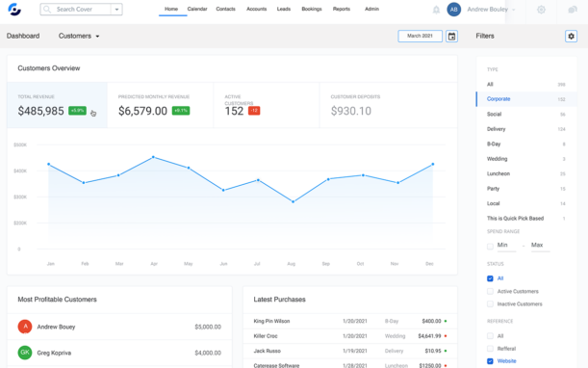The image size is (588, 368).
Task: Filter by Social type
Action: pos(525,114)
